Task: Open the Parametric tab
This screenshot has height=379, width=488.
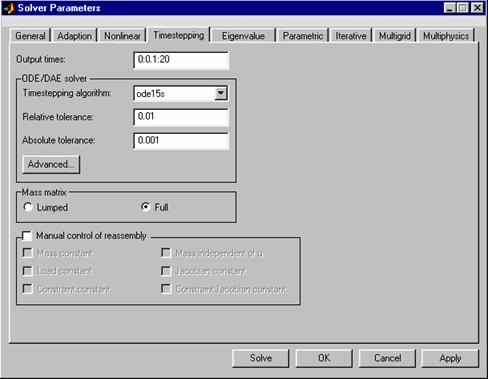Action: 303,36
